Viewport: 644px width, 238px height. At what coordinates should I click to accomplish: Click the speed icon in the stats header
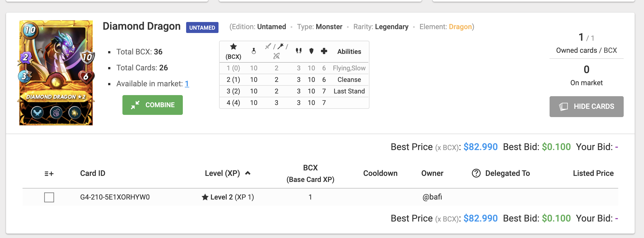(299, 51)
